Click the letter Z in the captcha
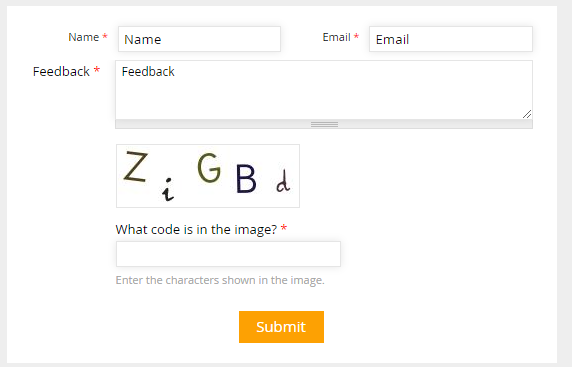572x367 pixels. click(136, 167)
